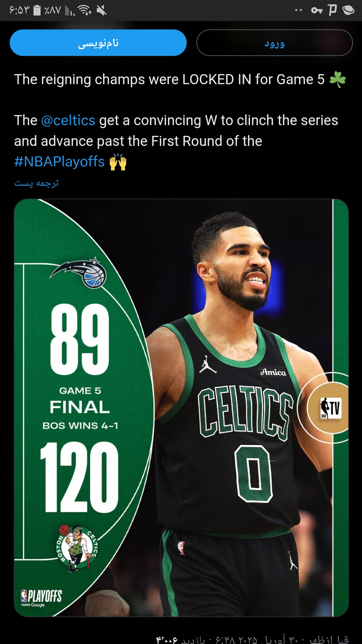Tap the muted sound status icon
362x644 pixels.
pos(102,10)
